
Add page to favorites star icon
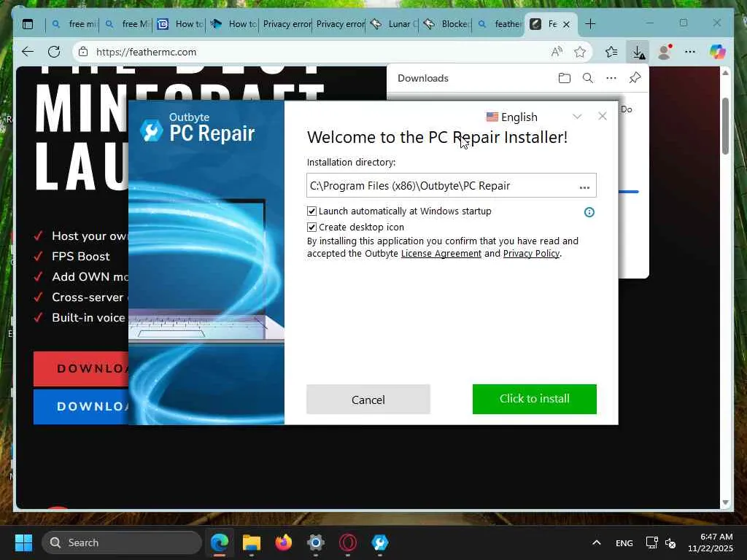click(x=580, y=52)
